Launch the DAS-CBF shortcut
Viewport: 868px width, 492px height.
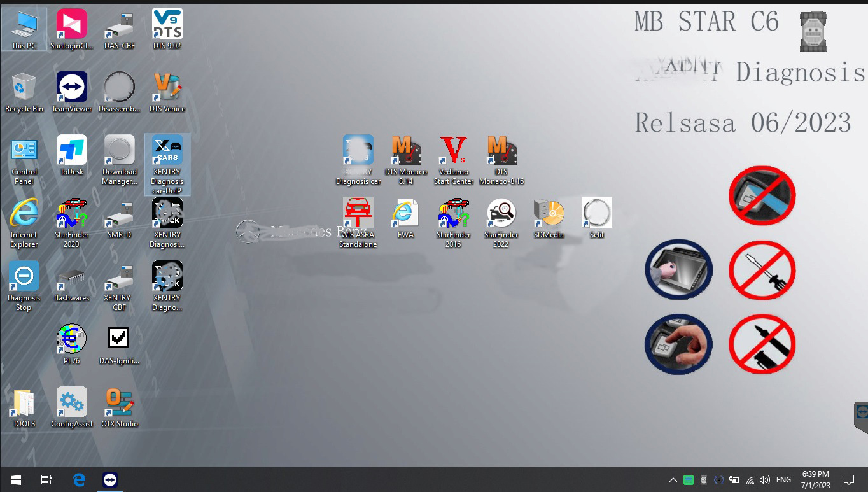tap(119, 29)
